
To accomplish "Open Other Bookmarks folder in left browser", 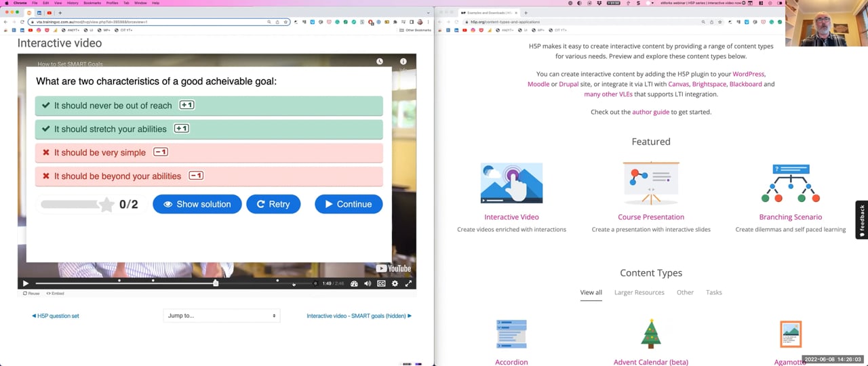I will pos(416,30).
